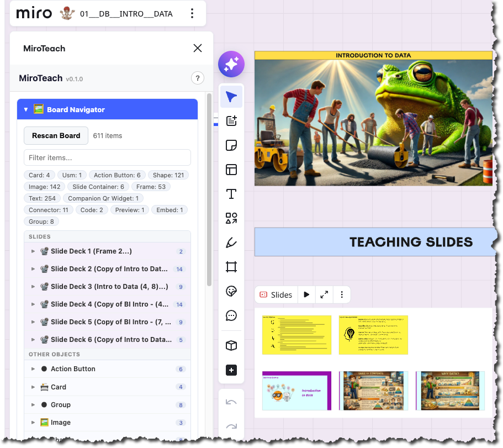503x448 pixels.
Task: Click the Rescan Board button
Action: click(56, 136)
